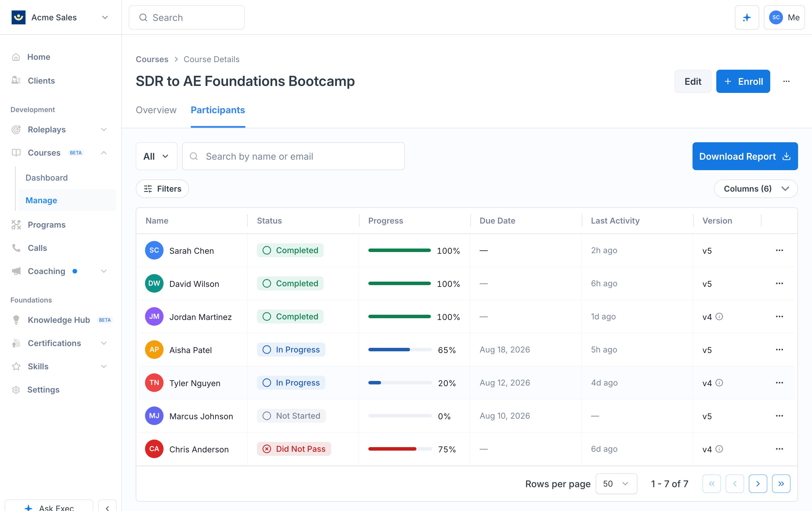
Task: Click the version info icon for Jordan Martinez
Action: coord(719,316)
